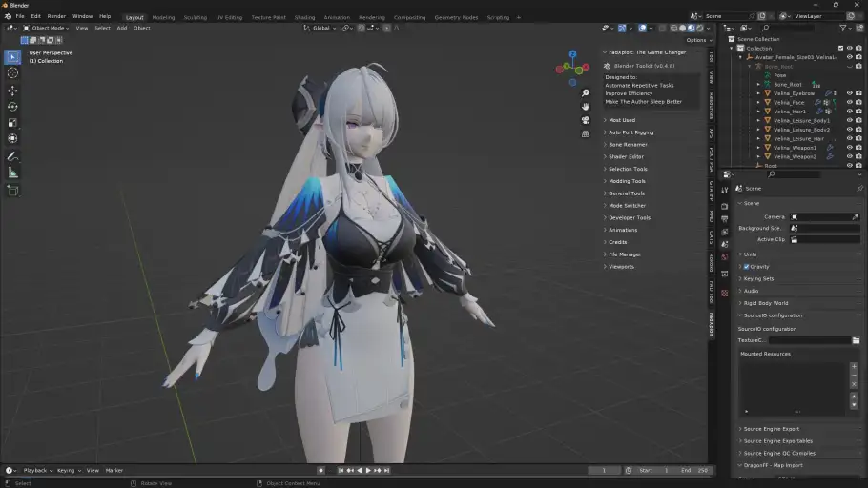The height and width of the screenshot is (488, 868).
Task: Hide Velina_Face in viewport
Action: pyautogui.click(x=850, y=102)
